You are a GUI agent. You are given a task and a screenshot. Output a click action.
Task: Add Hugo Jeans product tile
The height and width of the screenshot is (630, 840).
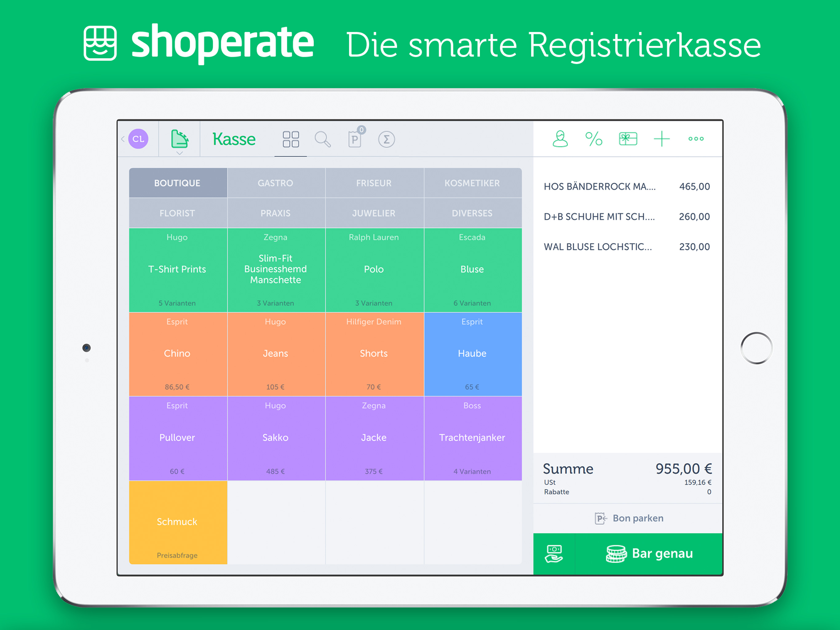click(x=275, y=354)
